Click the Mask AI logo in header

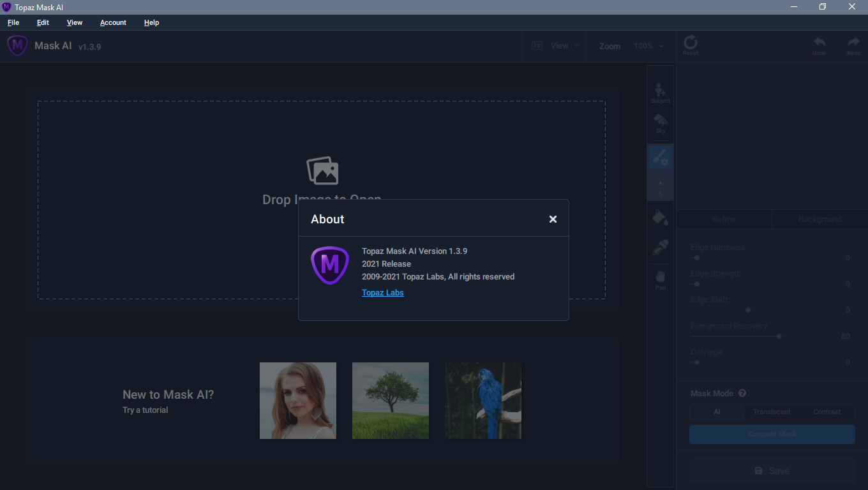tap(17, 45)
